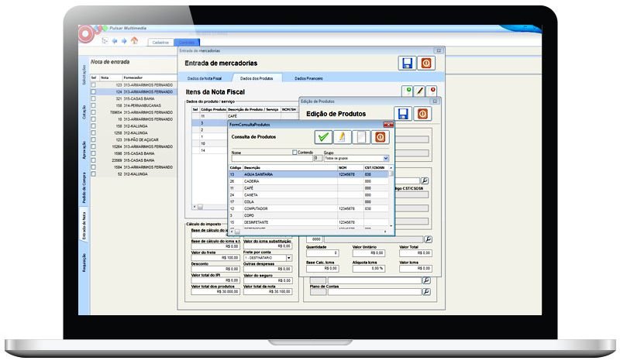
Task: Click the magnifier search icon beside Plano de Contas
Action: [425, 292]
